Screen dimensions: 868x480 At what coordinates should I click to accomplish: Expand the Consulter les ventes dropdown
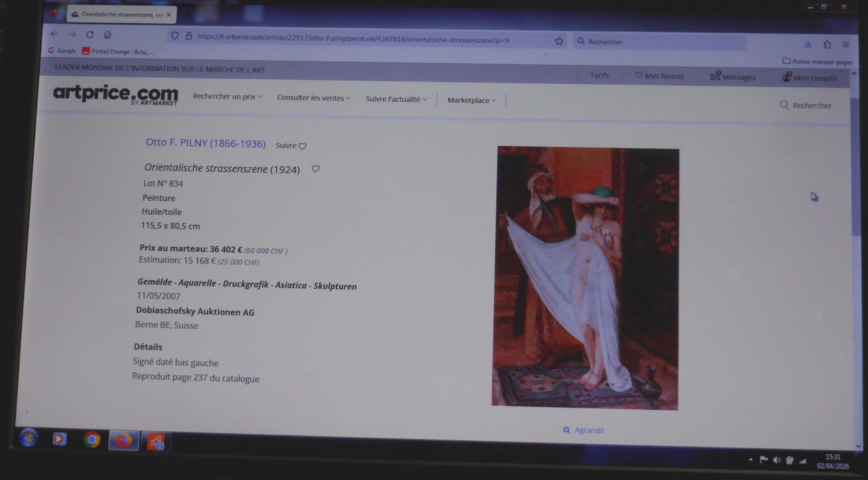point(314,98)
